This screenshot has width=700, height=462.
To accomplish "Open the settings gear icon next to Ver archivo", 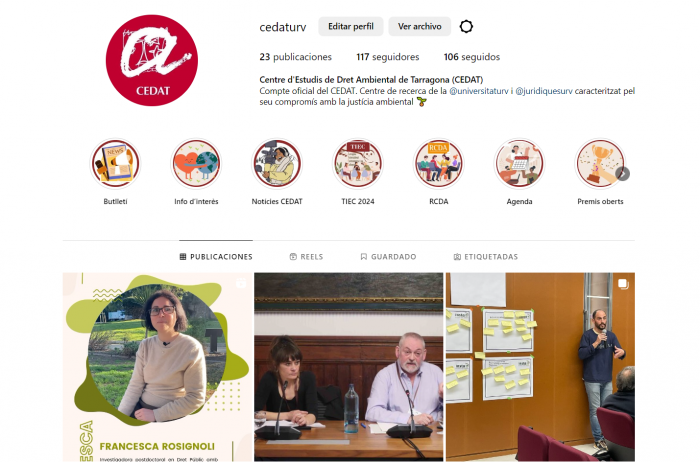I will point(466,27).
